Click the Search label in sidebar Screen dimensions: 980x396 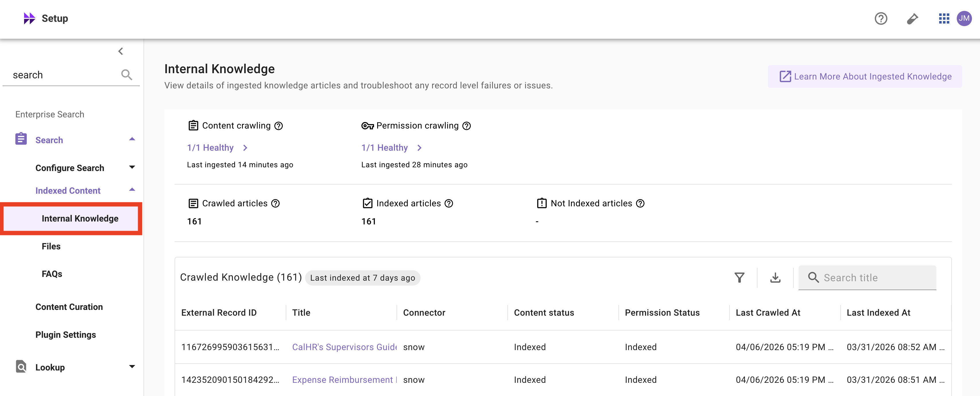pyautogui.click(x=49, y=140)
